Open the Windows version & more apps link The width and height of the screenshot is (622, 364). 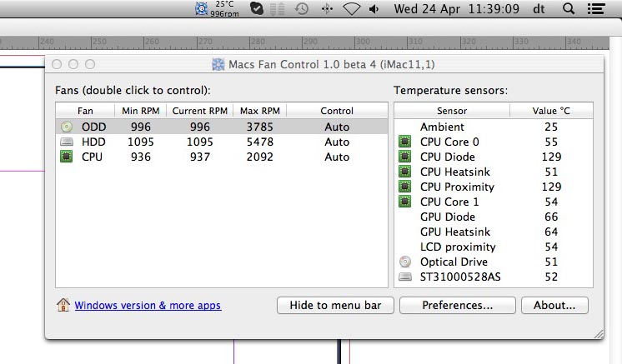[148, 306]
